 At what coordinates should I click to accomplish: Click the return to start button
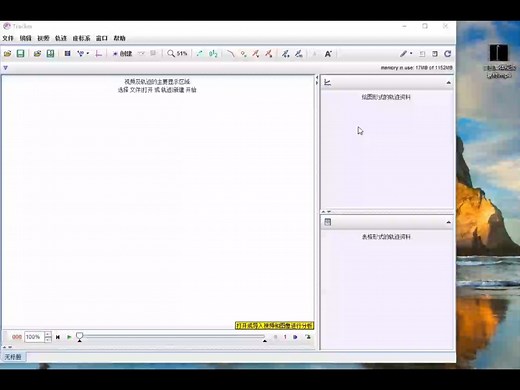(58, 337)
